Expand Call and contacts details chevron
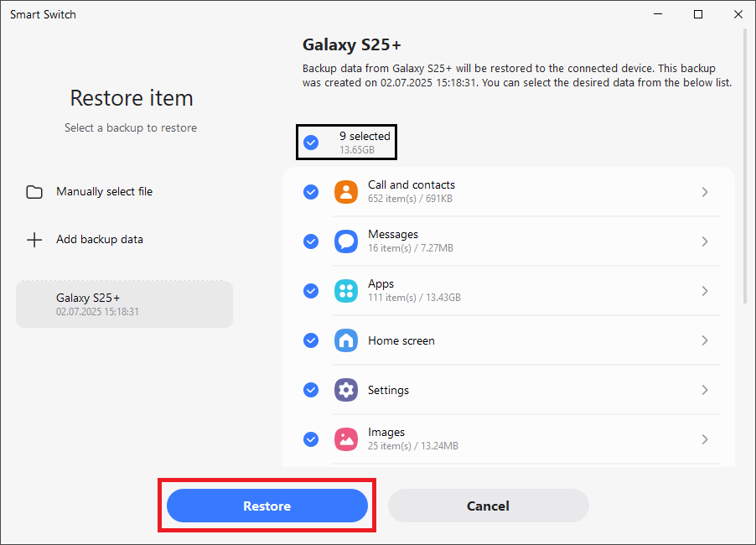Image resolution: width=756 pixels, height=545 pixels. point(705,192)
